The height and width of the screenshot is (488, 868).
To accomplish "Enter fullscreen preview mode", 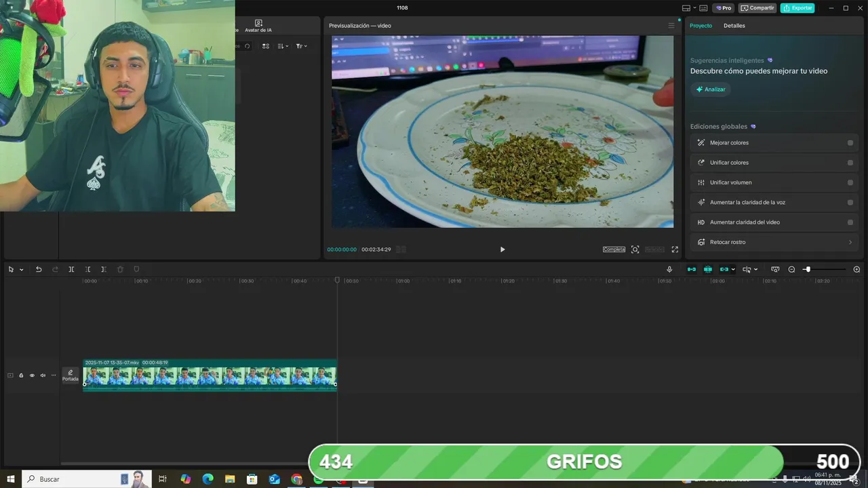I will [x=675, y=249].
